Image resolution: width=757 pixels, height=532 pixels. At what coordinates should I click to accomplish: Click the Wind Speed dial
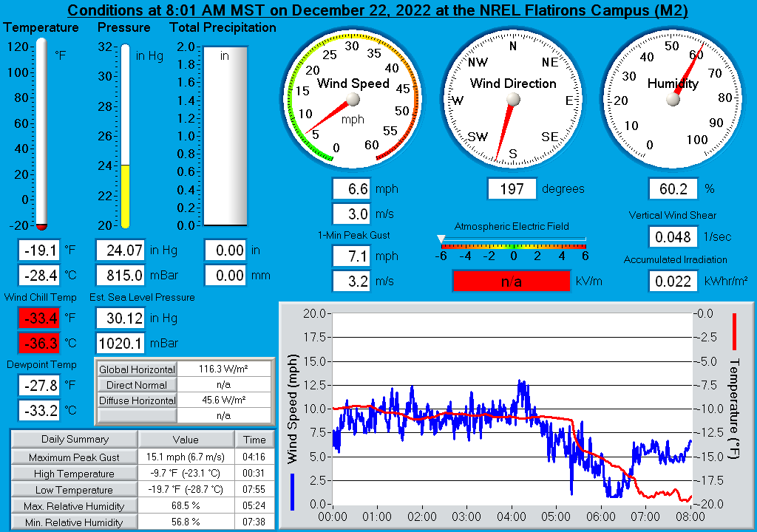[x=353, y=100]
